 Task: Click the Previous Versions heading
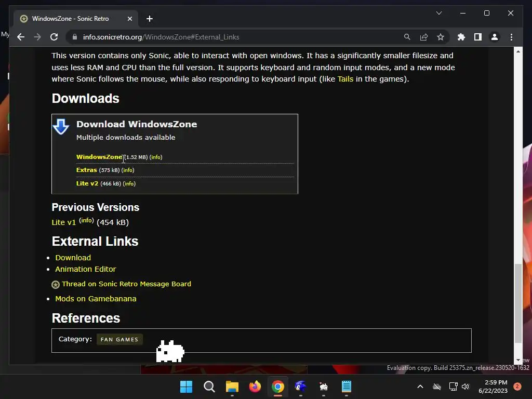[96, 207]
